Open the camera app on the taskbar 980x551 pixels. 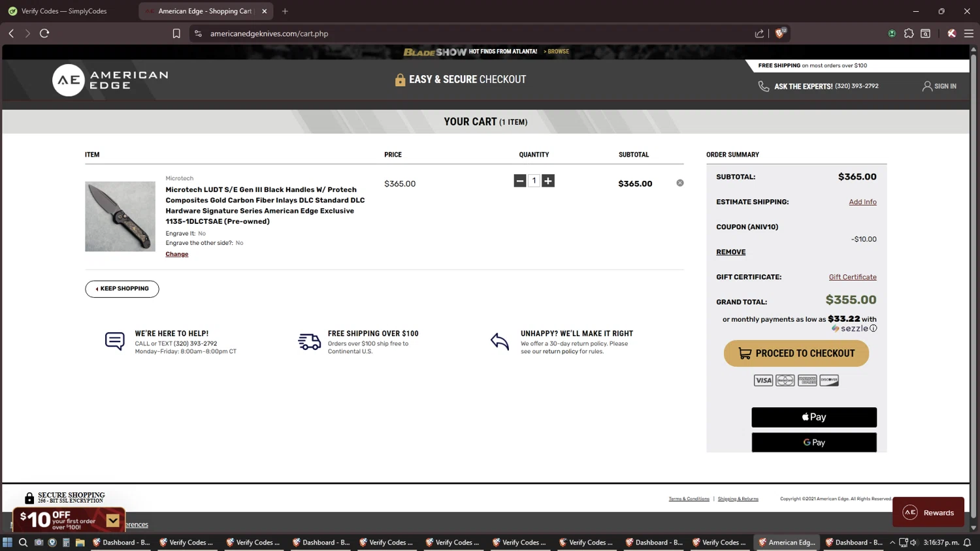(39, 543)
